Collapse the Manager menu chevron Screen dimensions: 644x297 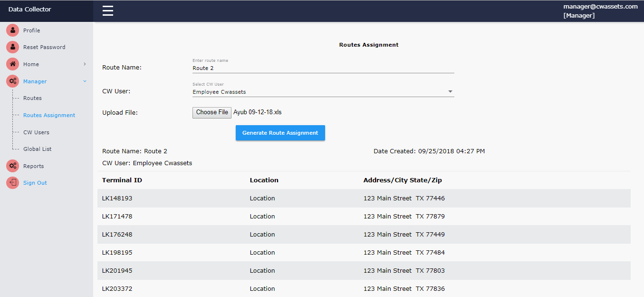point(85,81)
